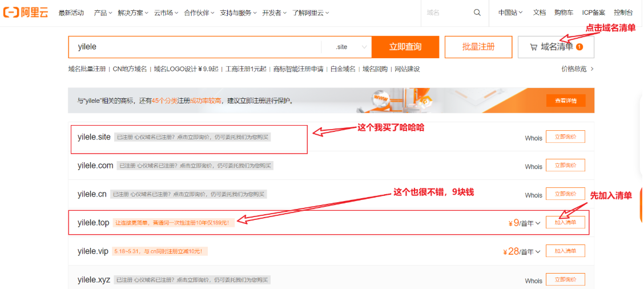644x289 pixels.
Task: Click the search magnifier icon in header
Action: [x=477, y=13]
